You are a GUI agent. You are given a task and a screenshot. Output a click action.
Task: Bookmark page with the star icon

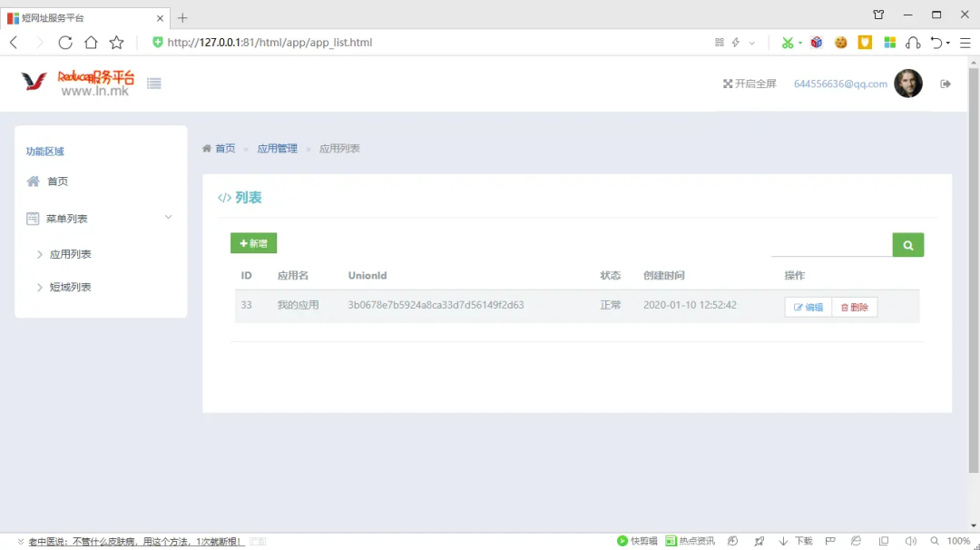pos(116,43)
